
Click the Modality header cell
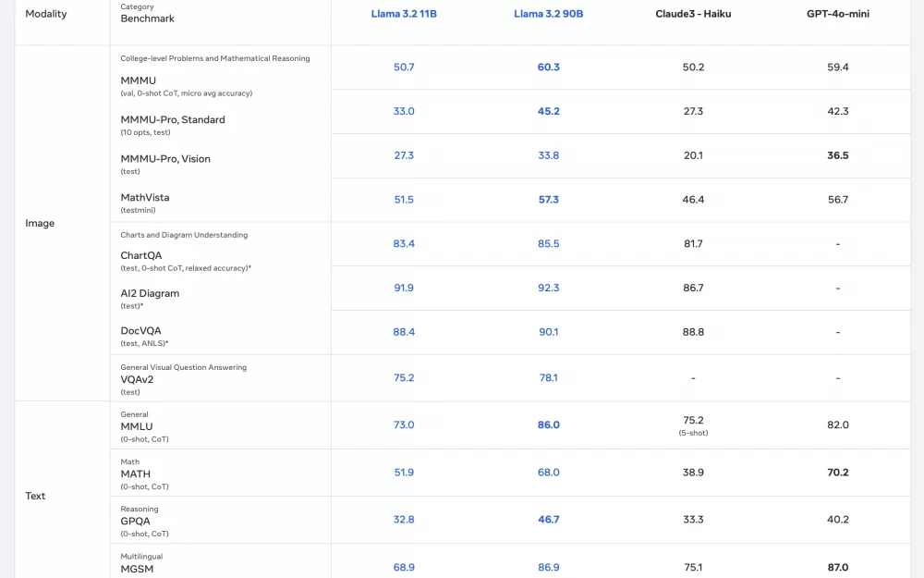pos(46,14)
